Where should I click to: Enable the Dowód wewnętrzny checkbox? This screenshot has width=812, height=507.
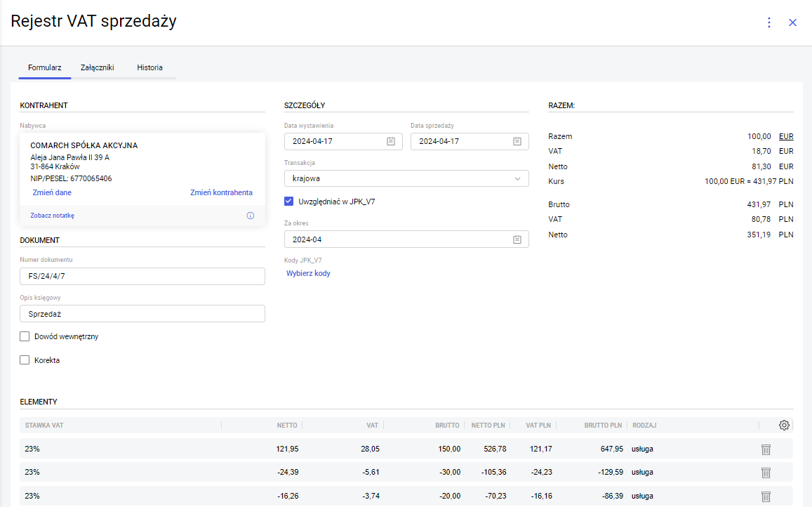25,336
